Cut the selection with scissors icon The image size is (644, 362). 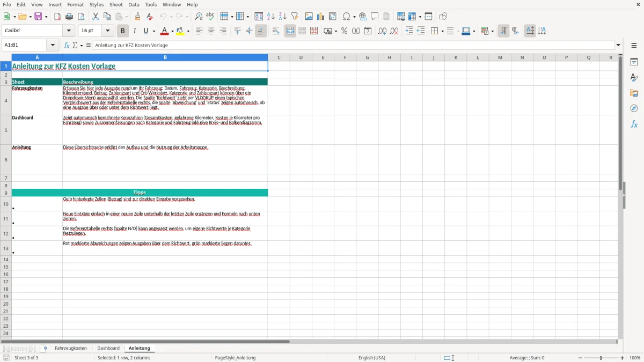(96, 17)
